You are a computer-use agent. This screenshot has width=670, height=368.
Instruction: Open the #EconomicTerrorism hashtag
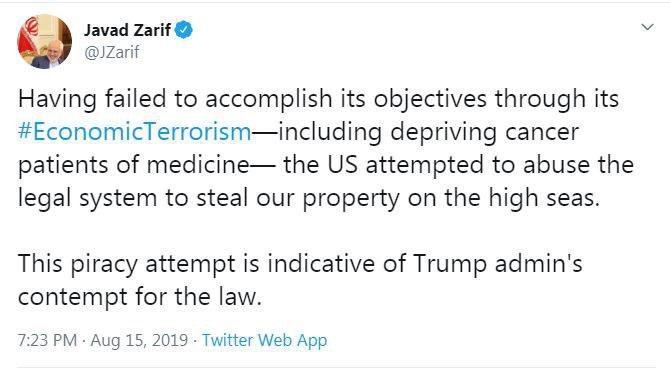(x=135, y=132)
